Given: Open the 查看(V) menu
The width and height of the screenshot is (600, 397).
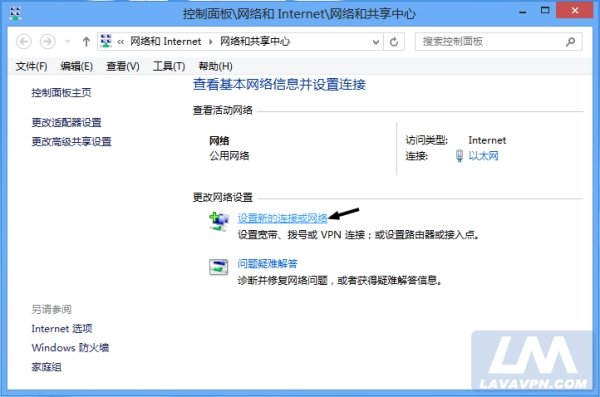Looking at the screenshot, I should [x=122, y=67].
